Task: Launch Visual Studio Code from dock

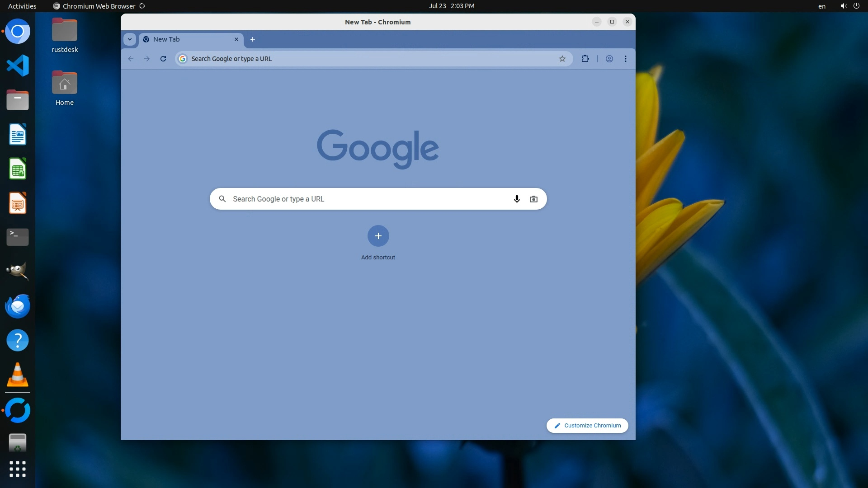Action: 18,66
